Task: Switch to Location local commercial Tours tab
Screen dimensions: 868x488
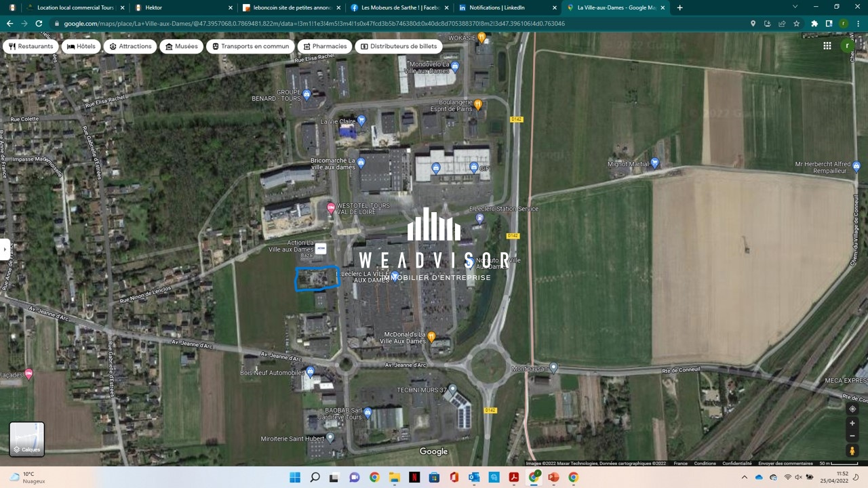Action: click(75, 7)
